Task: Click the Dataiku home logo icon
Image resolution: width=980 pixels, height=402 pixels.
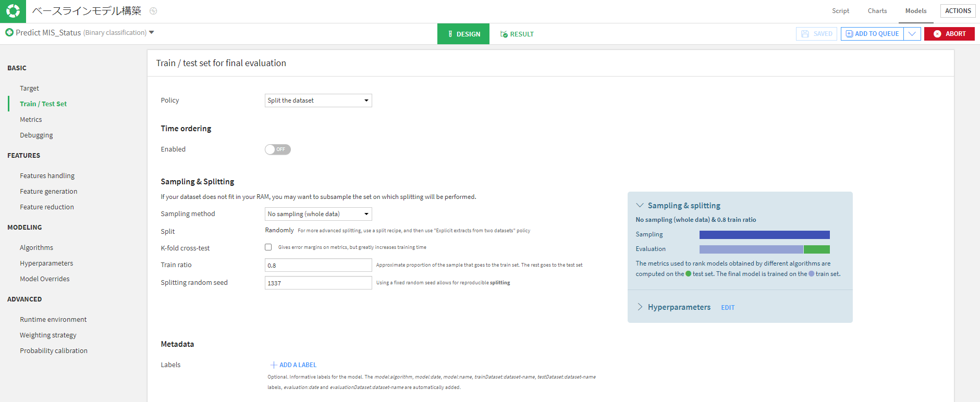Action: (x=13, y=11)
